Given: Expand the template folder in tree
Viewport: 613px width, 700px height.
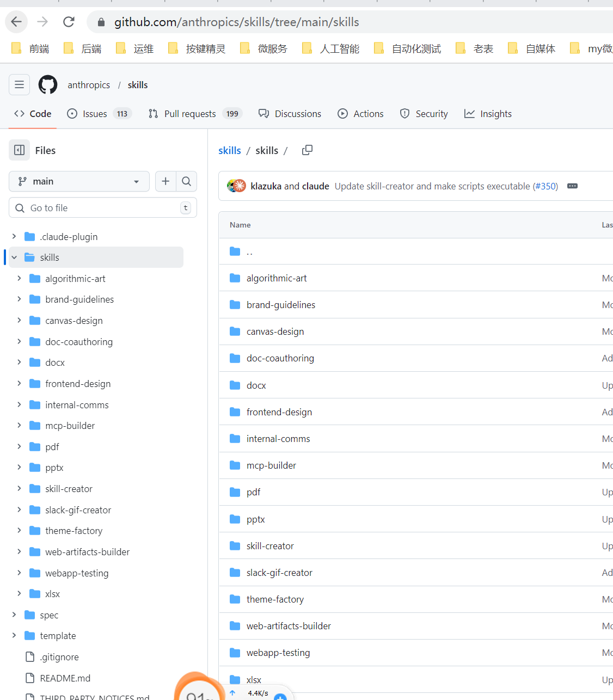Looking at the screenshot, I should click(14, 636).
